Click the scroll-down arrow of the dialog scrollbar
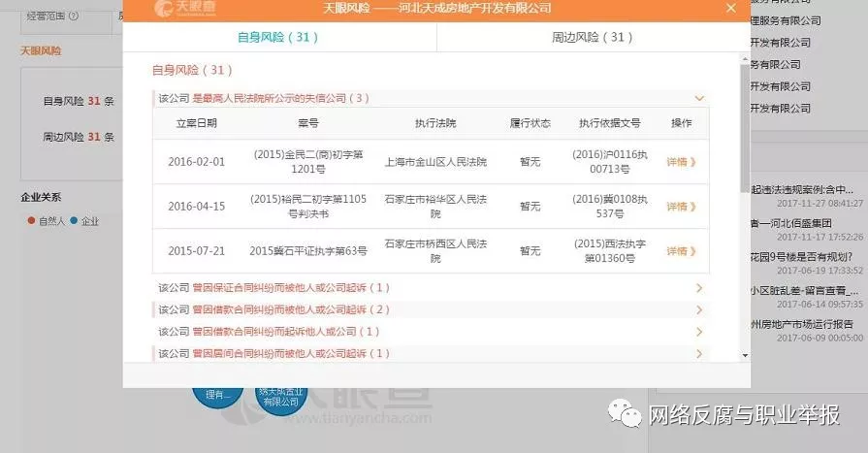 click(745, 356)
